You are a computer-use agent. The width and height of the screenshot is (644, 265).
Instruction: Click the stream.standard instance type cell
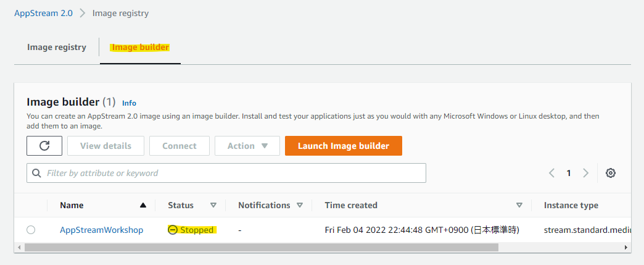[587, 230]
